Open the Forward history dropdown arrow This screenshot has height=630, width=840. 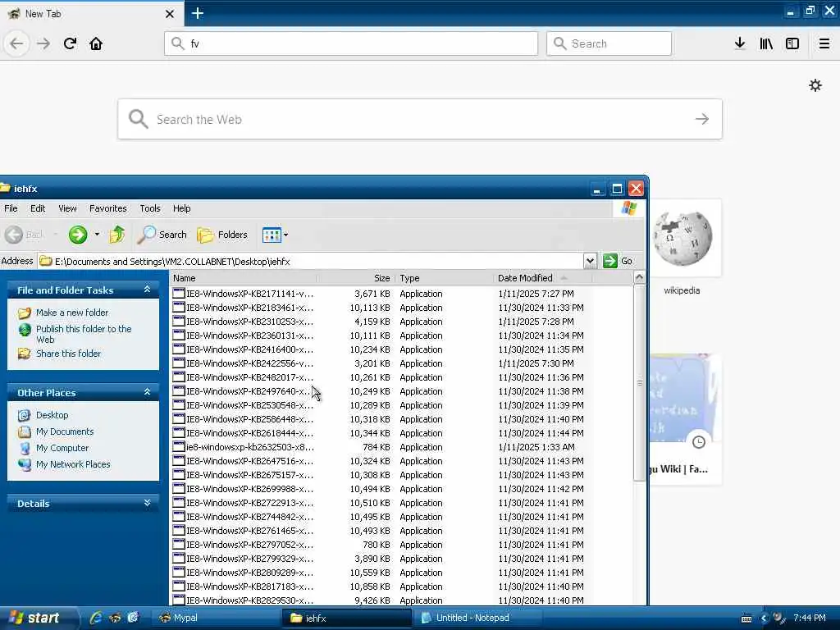(97, 234)
